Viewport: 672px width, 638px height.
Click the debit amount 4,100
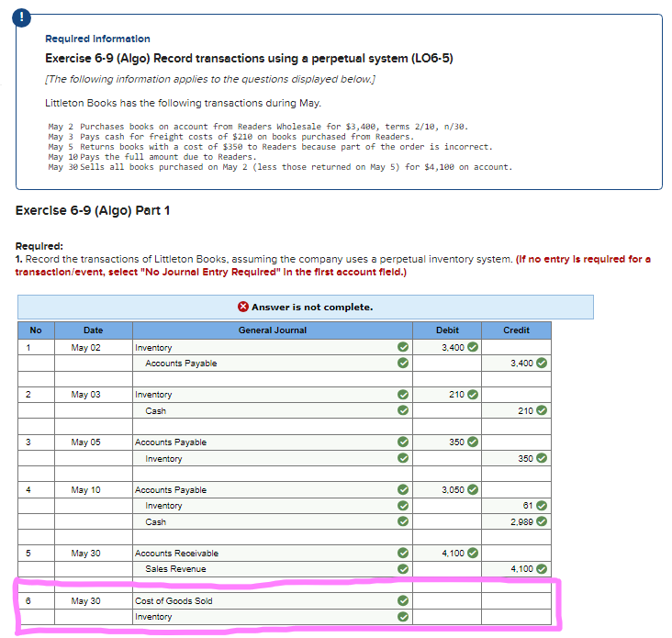pos(453,554)
